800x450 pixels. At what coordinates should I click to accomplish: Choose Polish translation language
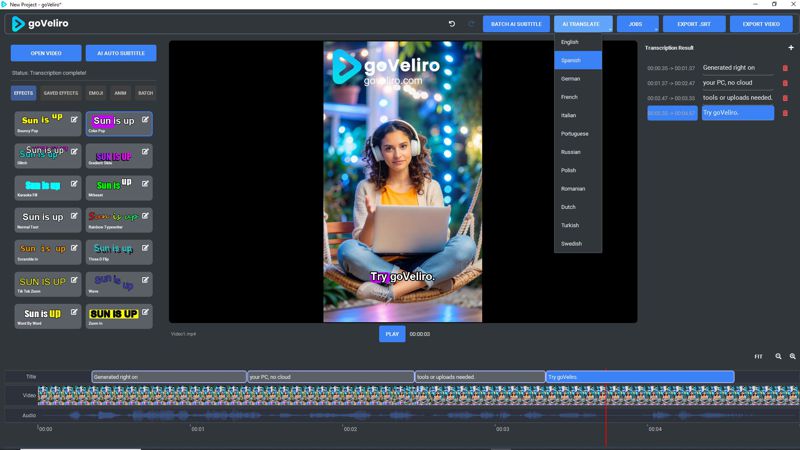(578, 170)
